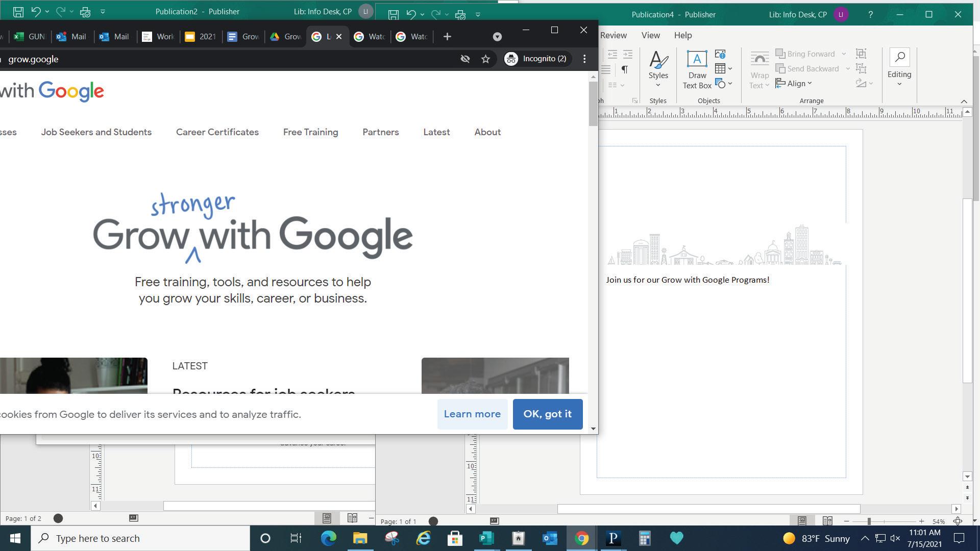Switch to single page view in Publication2
The width and height of the screenshot is (980, 551).
click(327, 518)
